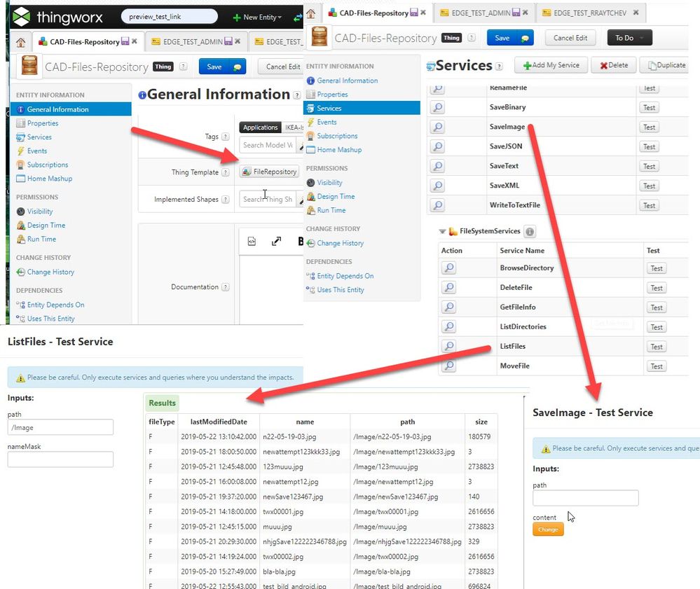Open Save comment option in right window
Screen dimensions: 700x589
[x=525, y=38]
